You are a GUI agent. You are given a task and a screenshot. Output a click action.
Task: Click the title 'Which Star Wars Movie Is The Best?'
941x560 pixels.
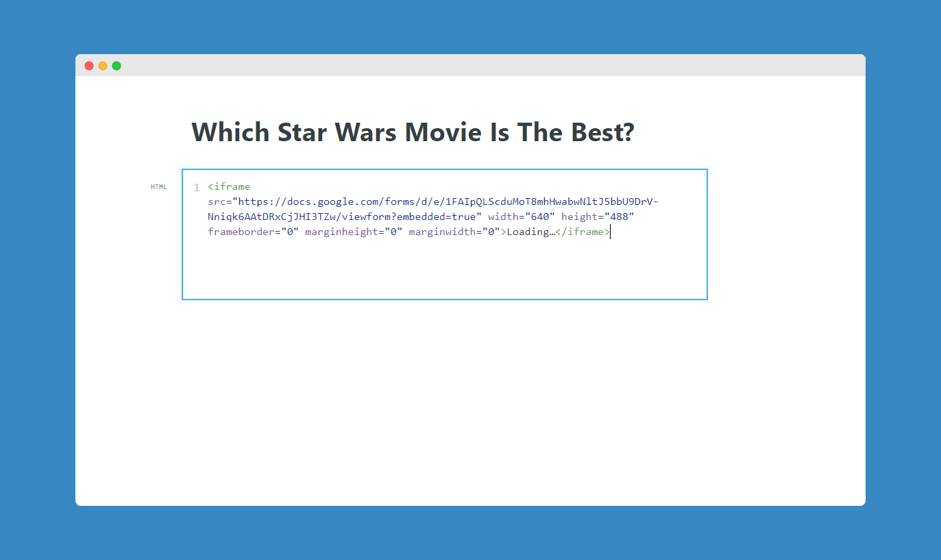(x=413, y=132)
